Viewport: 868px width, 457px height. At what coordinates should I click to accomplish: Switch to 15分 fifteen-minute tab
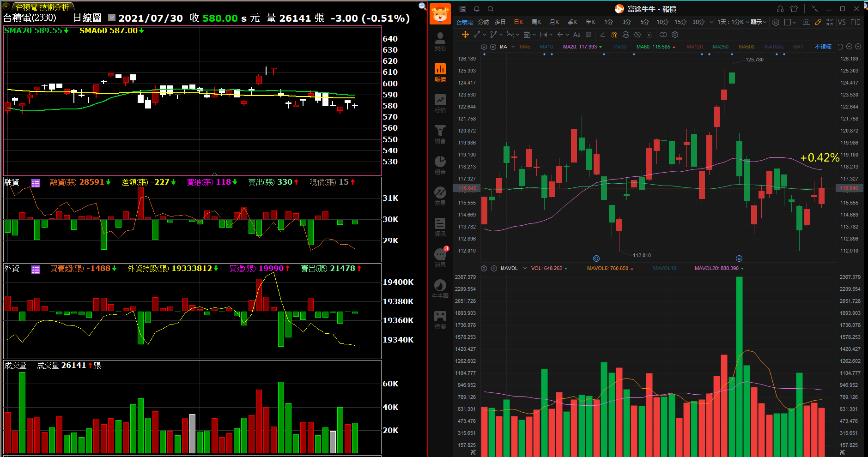(x=680, y=22)
